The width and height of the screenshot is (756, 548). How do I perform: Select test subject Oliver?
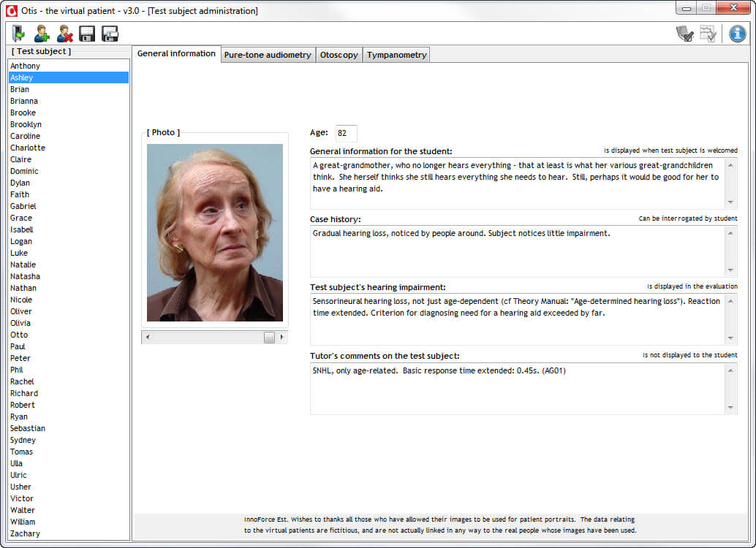point(69,311)
